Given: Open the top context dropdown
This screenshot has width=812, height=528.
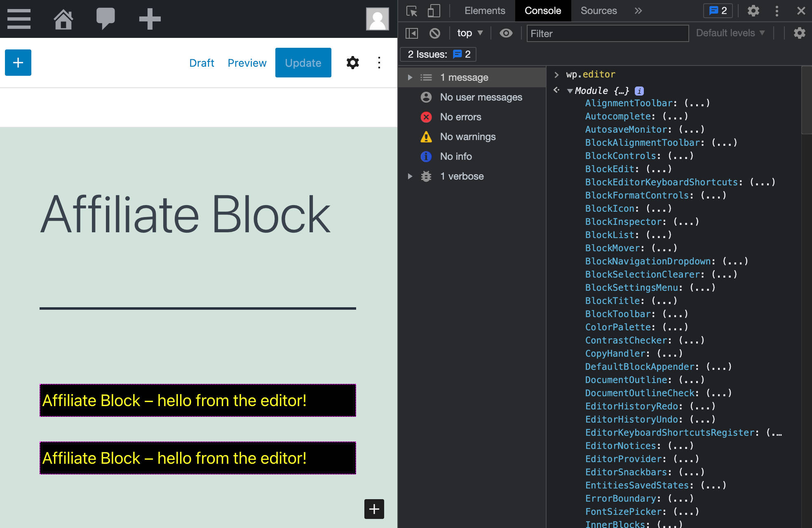Looking at the screenshot, I should coord(470,33).
